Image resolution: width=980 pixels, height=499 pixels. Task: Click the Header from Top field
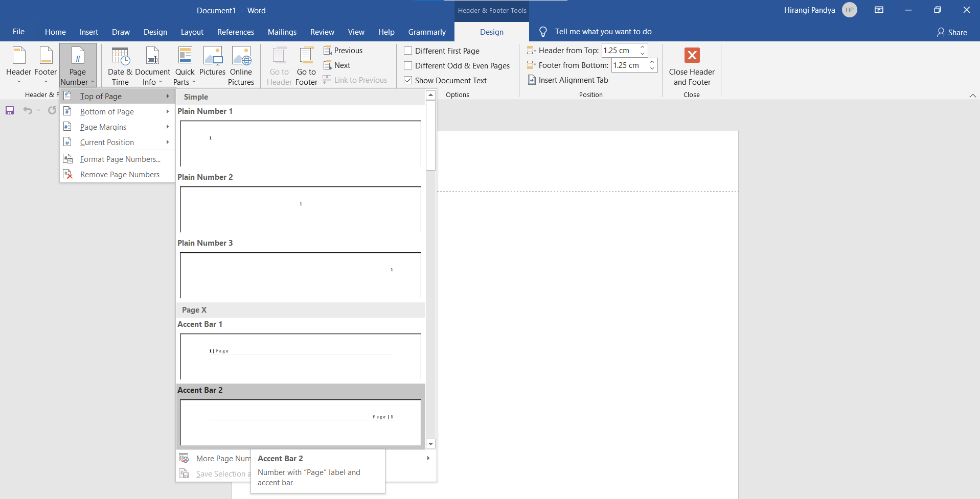click(x=620, y=51)
